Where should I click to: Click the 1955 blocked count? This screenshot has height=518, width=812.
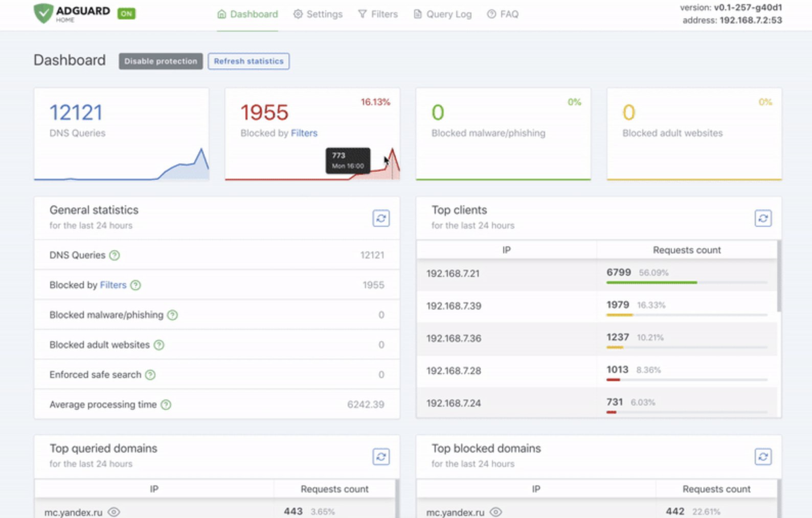264,112
